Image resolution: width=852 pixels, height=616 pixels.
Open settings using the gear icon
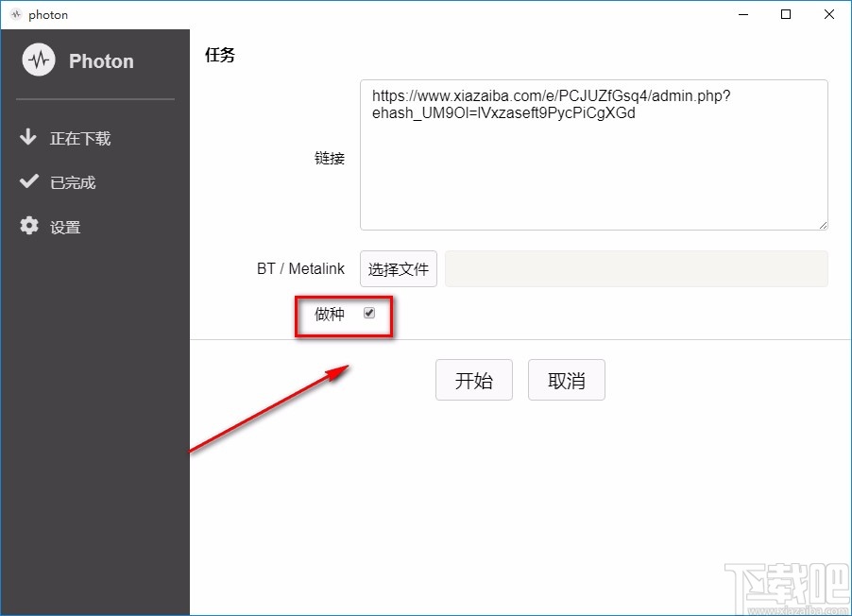point(29,226)
